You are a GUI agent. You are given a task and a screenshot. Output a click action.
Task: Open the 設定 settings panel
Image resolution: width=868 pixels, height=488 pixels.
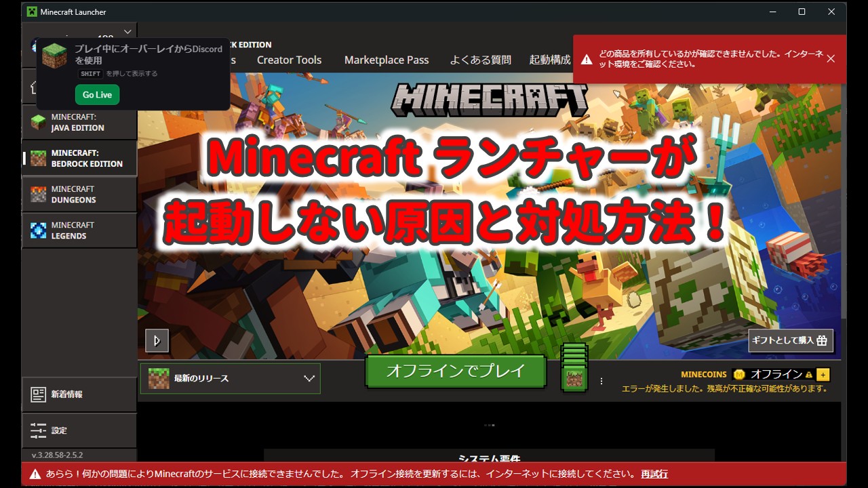[58, 430]
